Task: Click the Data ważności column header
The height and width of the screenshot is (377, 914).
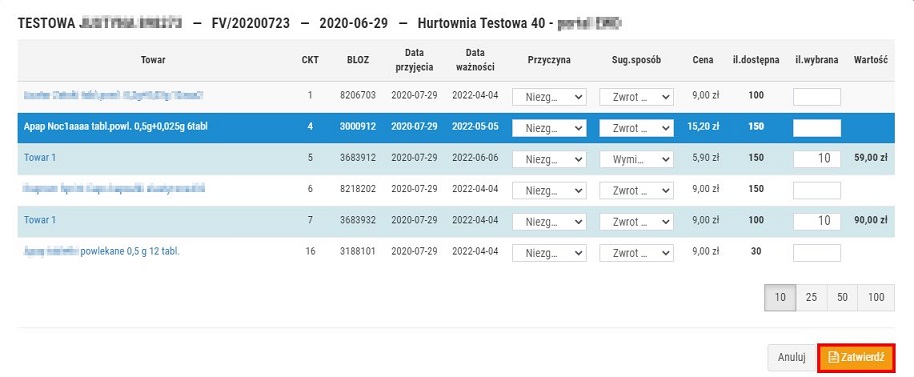Action: click(x=476, y=60)
